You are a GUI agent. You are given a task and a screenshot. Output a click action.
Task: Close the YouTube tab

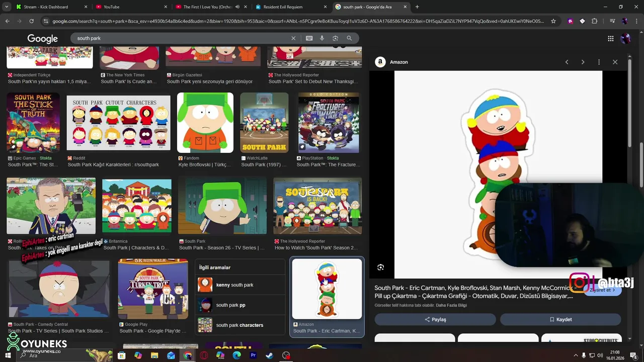click(x=166, y=7)
